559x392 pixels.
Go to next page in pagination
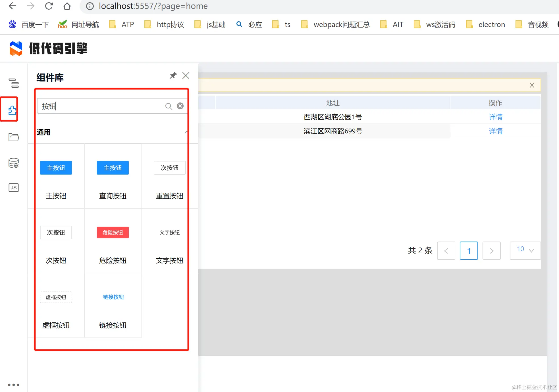[491, 251]
